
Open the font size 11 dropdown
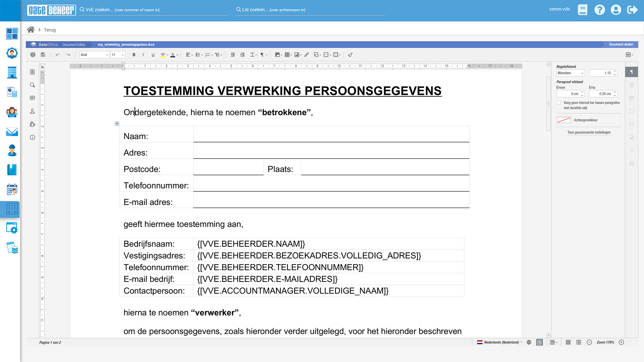118,55
